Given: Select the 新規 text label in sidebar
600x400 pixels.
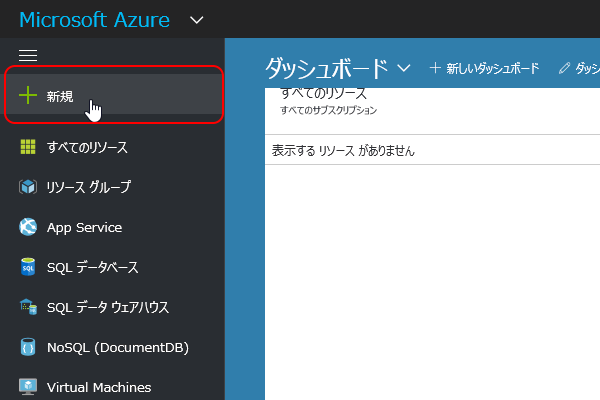Looking at the screenshot, I should point(60,96).
